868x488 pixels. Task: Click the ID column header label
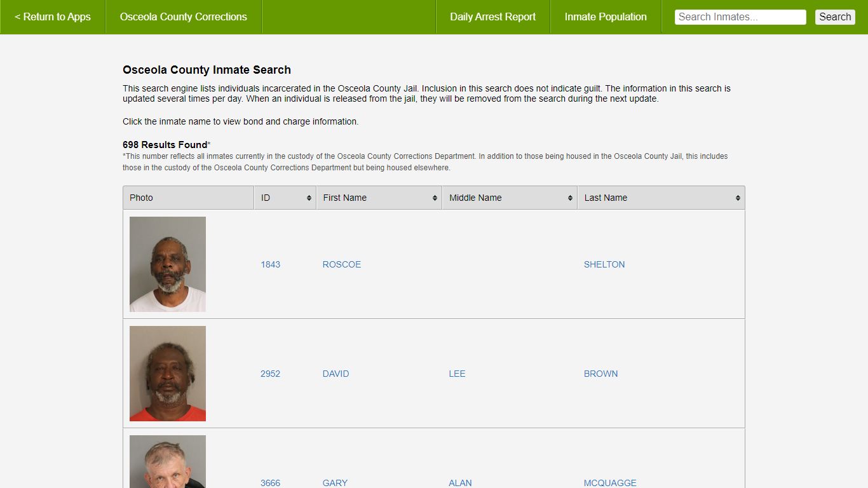point(266,198)
